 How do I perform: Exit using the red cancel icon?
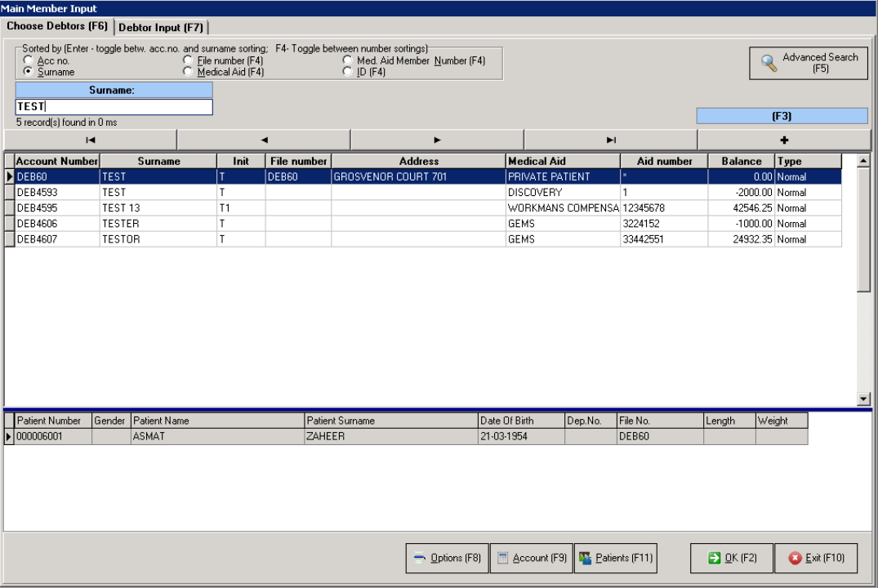coord(793,559)
